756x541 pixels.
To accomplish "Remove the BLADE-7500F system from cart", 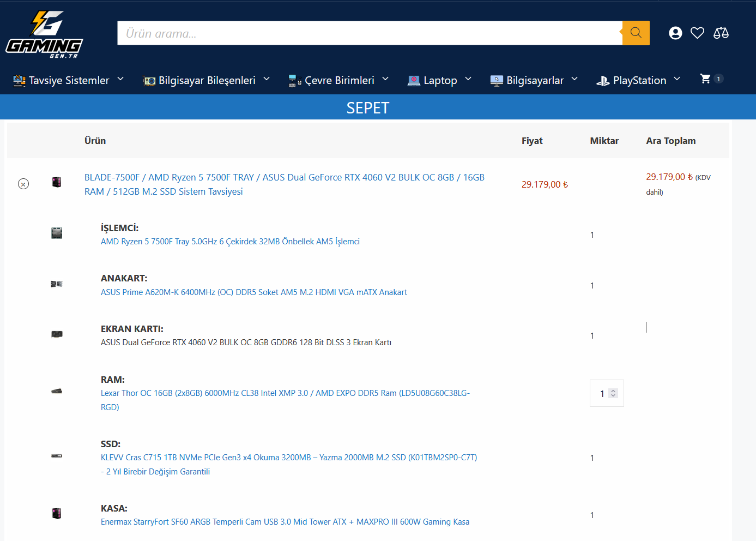I will [23, 184].
